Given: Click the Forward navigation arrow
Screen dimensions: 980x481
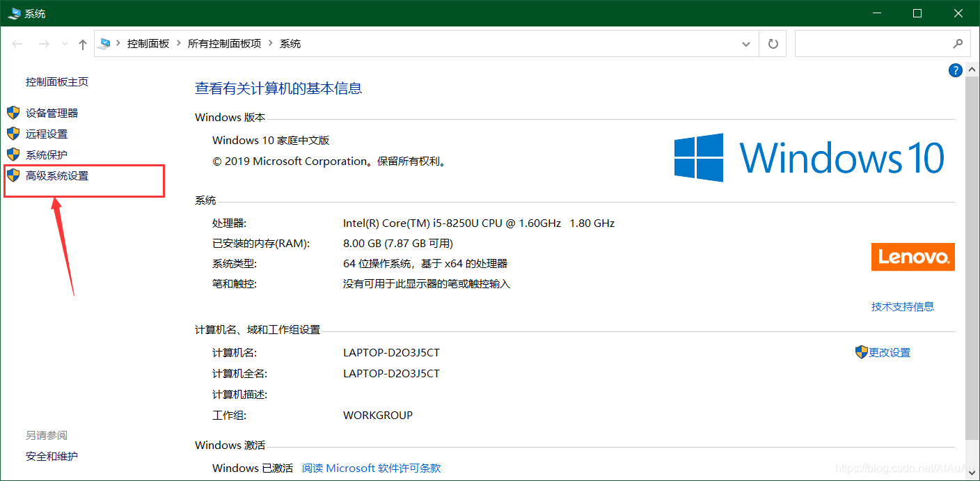Looking at the screenshot, I should [44, 44].
